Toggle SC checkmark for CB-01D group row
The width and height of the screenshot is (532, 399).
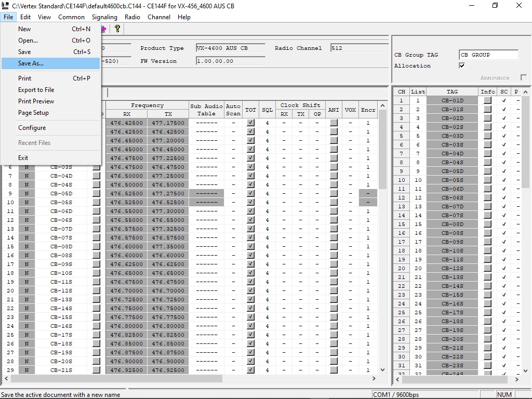(x=504, y=100)
